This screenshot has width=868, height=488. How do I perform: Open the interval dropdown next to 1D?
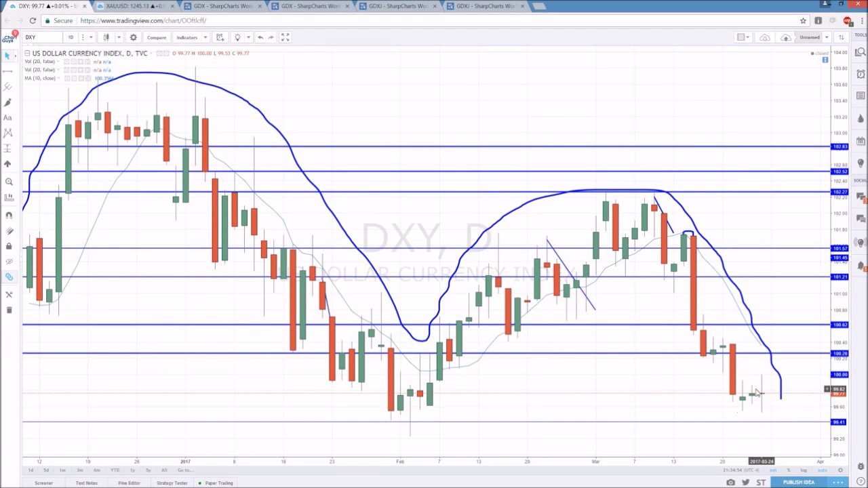(91, 37)
